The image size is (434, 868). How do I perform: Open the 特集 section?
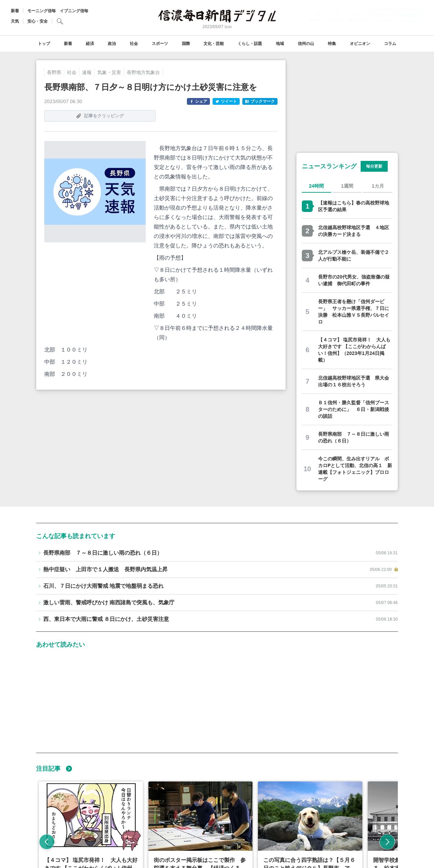pos(332,44)
